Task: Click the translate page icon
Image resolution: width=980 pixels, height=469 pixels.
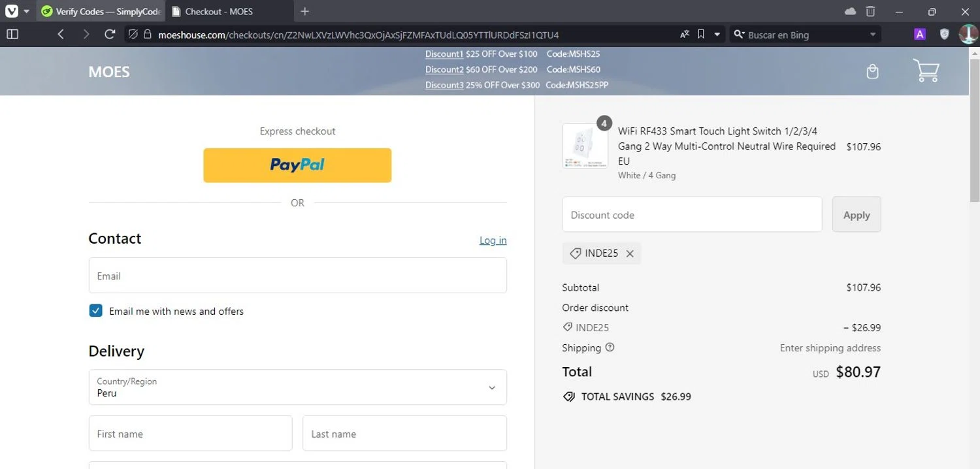Action: click(x=684, y=35)
